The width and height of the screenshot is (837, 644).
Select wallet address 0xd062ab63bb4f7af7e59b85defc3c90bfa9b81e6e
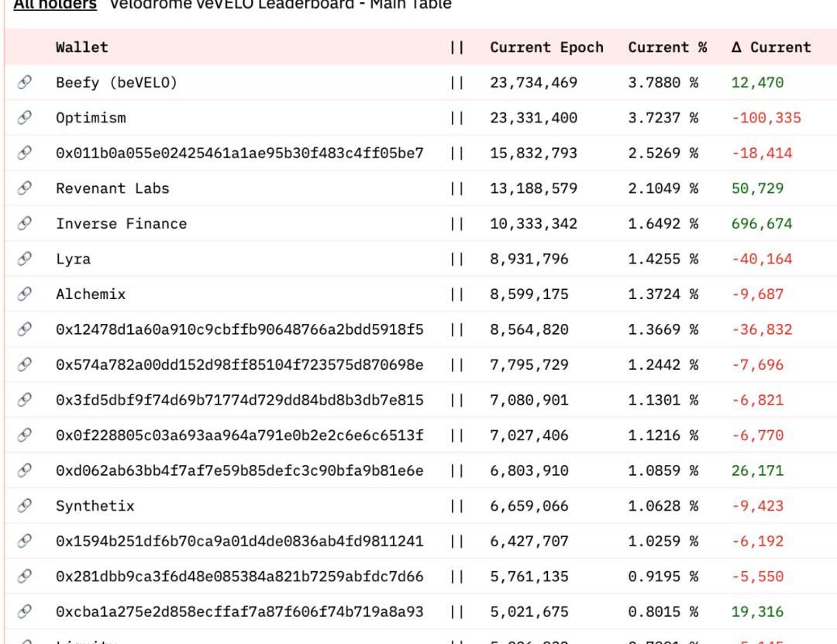pyautogui.click(x=239, y=470)
